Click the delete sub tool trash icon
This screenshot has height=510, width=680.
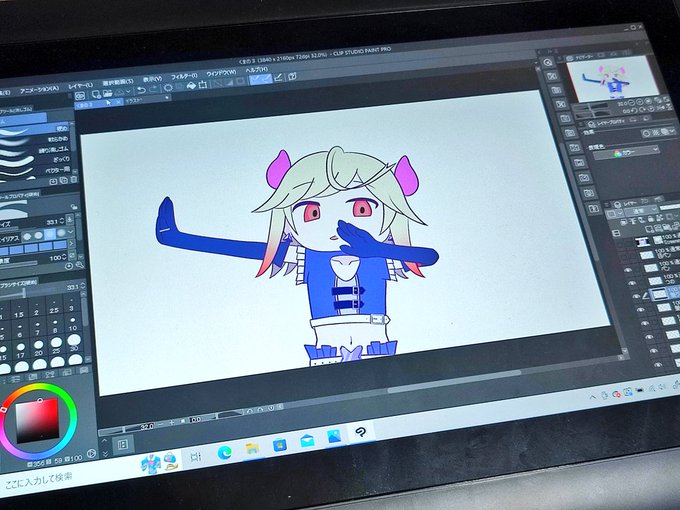pos(73,180)
